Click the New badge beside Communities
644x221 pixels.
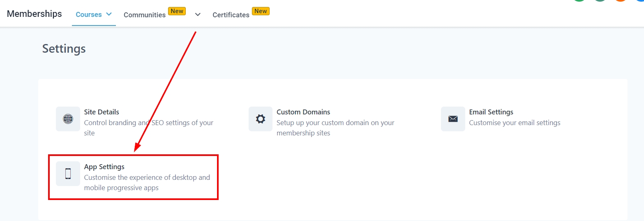point(177,11)
